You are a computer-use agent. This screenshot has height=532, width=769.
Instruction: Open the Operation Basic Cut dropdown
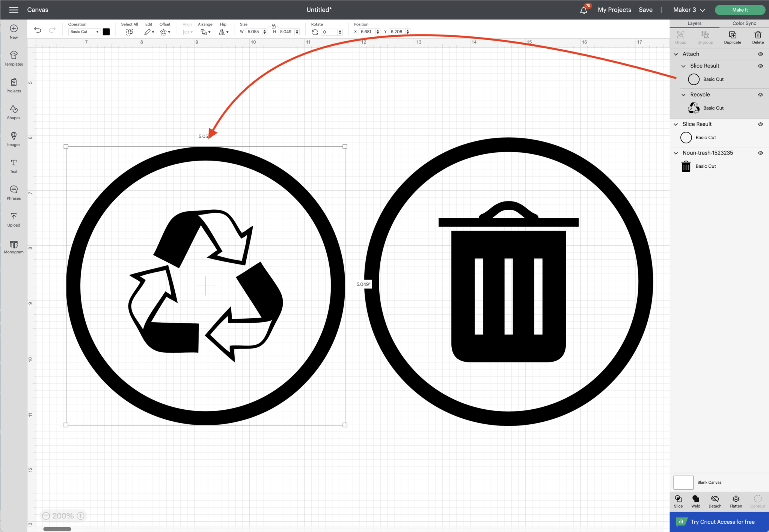pyautogui.click(x=84, y=32)
